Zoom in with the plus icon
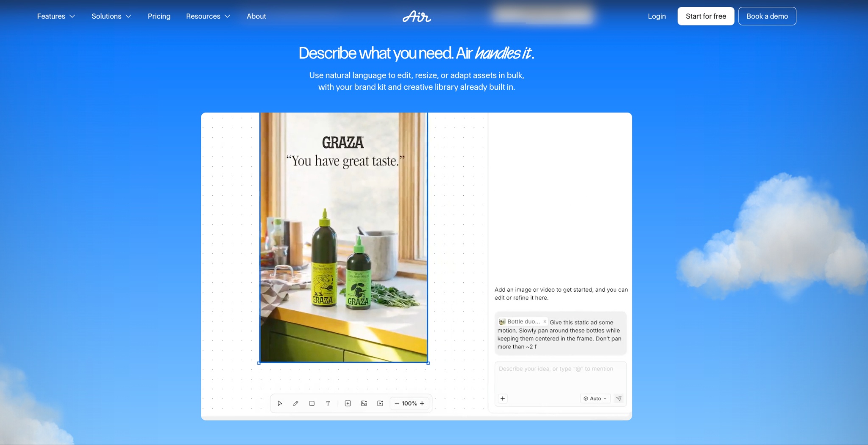Viewport: 868px width, 445px height. (422, 404)
